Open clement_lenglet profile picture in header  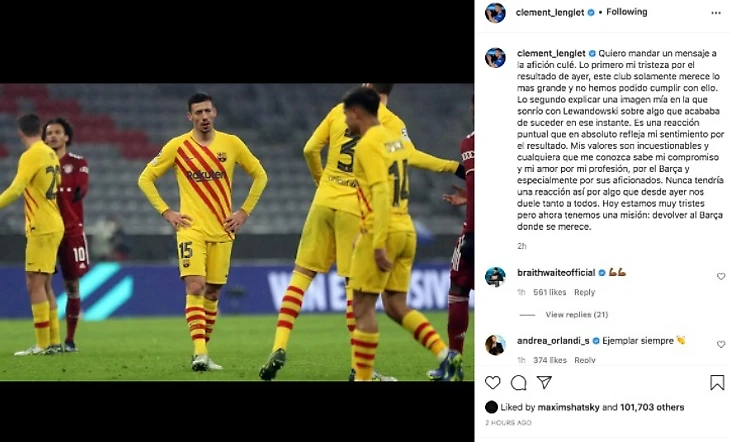(x=495, y=13)
